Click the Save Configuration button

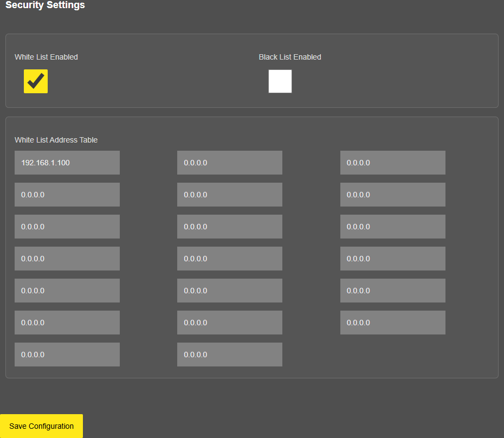pyautogui.click(x=42, y=426)
